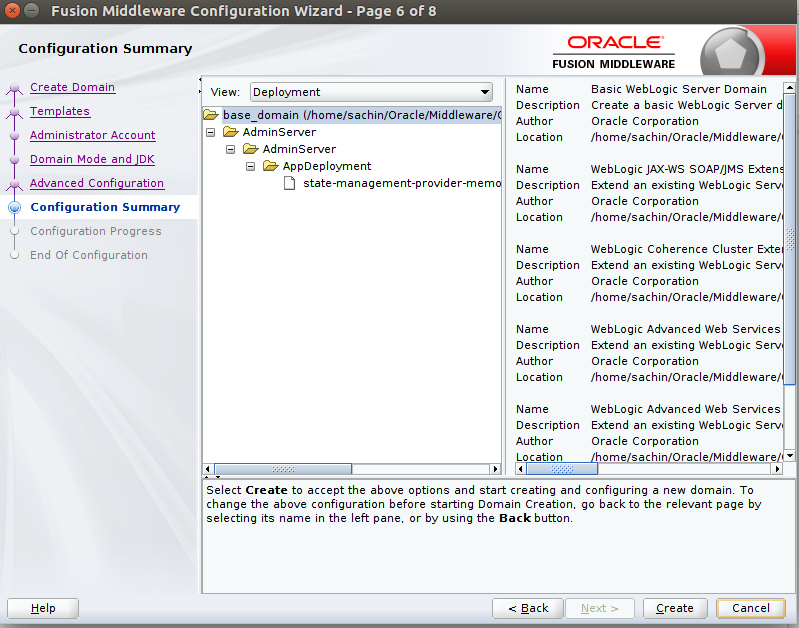This screenshot has height=628, width=799.
Task: Click the Oracle Fusion Middleware logo
Action: coord(614,52)
